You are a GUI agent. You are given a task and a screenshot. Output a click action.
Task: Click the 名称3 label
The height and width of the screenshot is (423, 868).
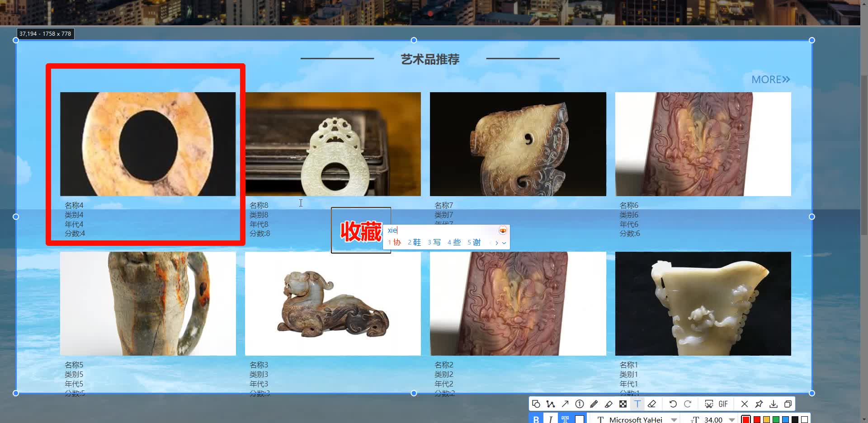click(259, 365)
